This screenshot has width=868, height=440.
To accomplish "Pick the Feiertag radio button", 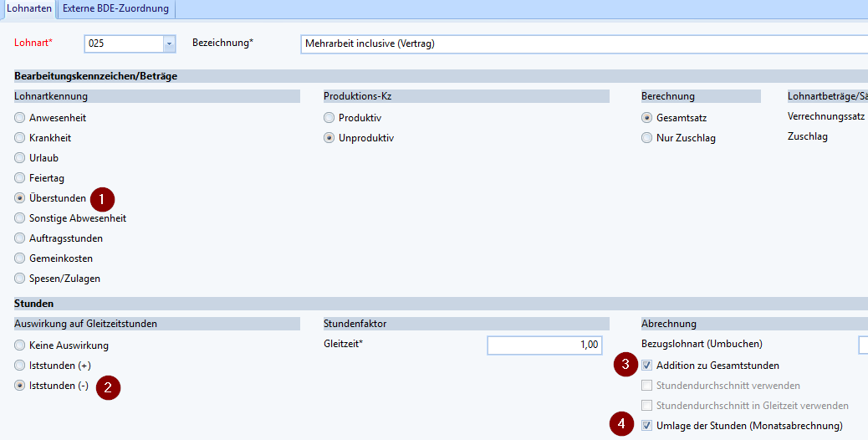I will click(20, 178).
